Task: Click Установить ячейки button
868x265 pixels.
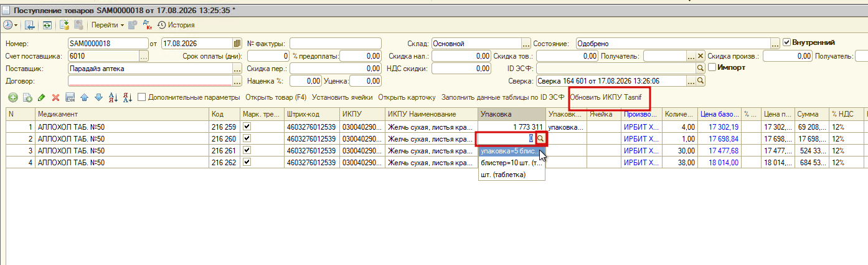Action: tap(342, 98)
